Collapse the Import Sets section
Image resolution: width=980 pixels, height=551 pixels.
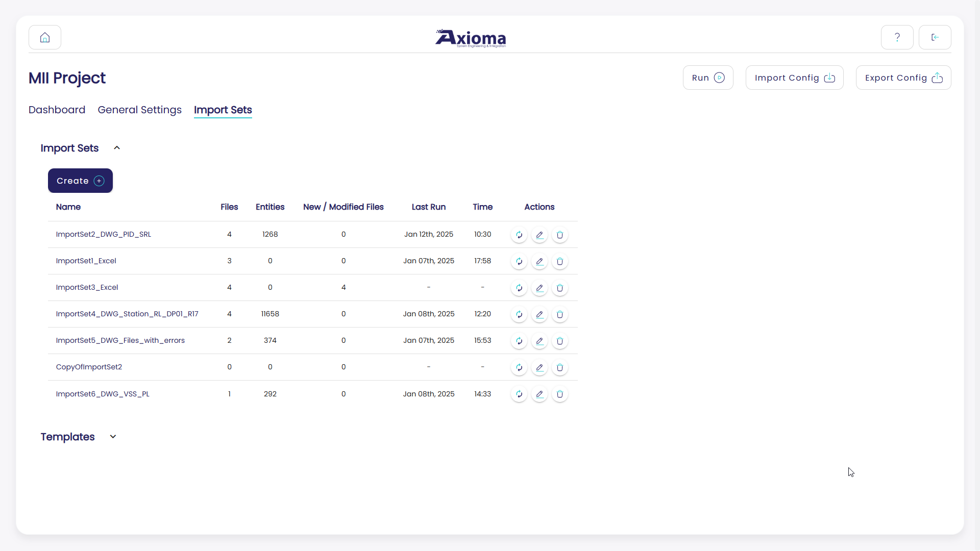click(117, 148)
